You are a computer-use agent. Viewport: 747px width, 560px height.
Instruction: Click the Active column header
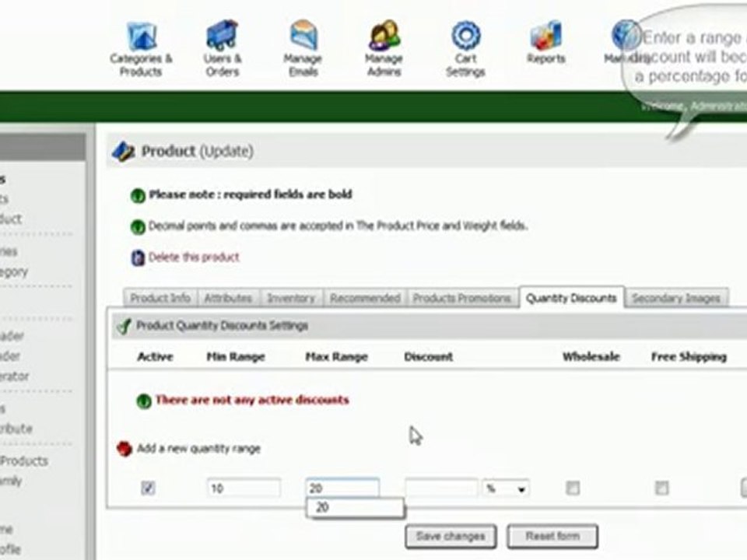point(155,357)
